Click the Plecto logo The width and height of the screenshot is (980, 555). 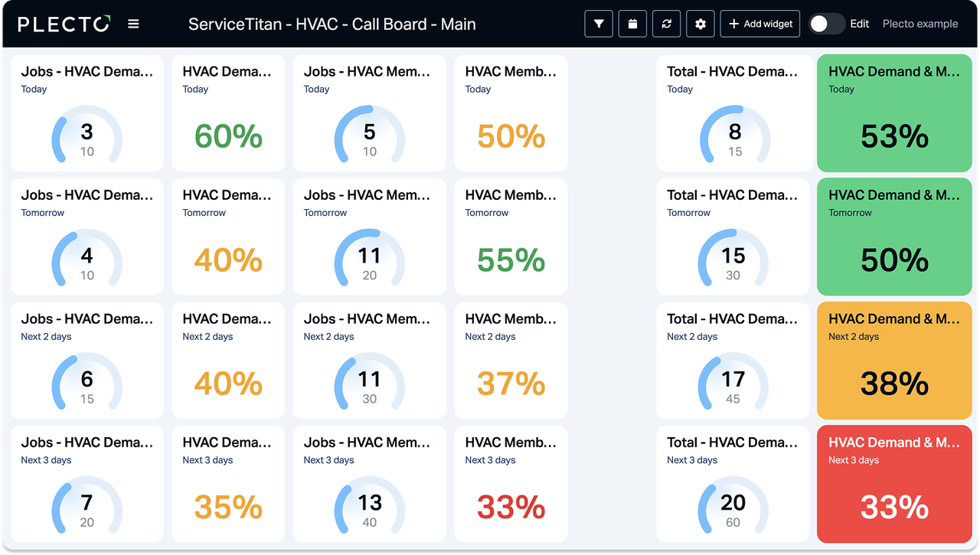pos(64,24)
